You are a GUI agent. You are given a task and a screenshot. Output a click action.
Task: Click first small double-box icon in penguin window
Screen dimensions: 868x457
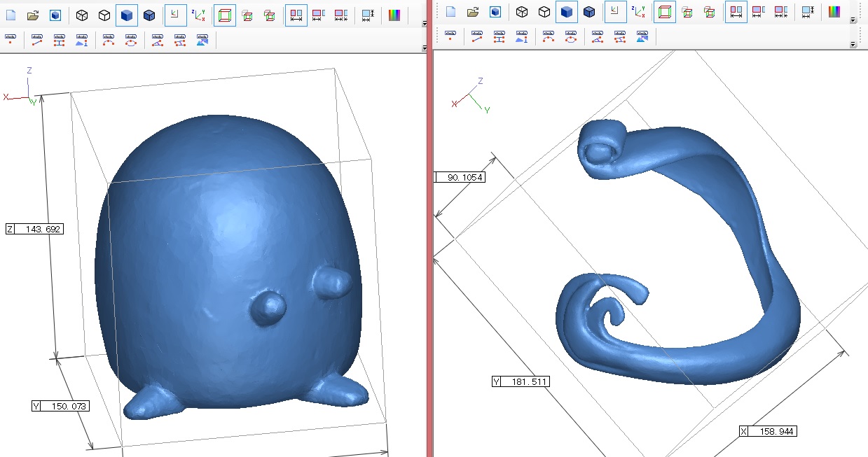[247, 15]
